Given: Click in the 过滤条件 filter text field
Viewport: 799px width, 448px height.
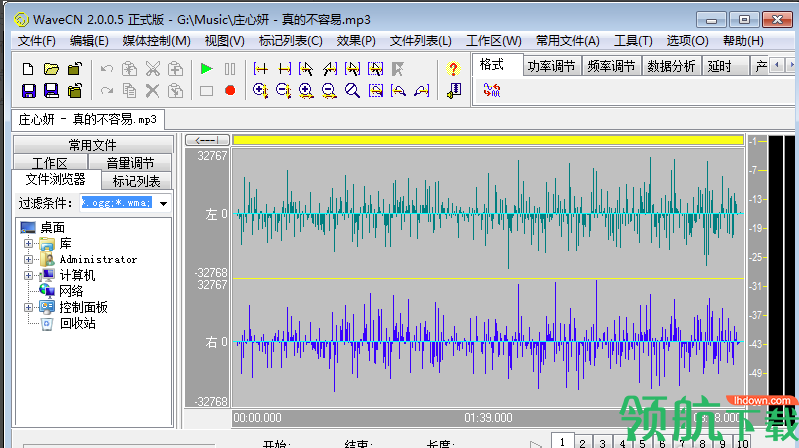Looking at the screenshot, I should (x=118, y=203).
